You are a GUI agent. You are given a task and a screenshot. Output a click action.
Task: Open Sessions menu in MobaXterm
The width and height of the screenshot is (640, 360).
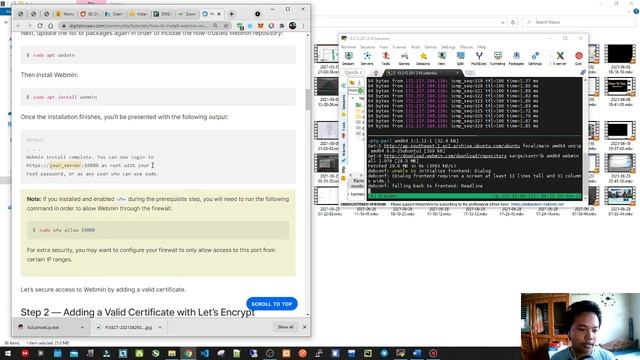point(367,47)
